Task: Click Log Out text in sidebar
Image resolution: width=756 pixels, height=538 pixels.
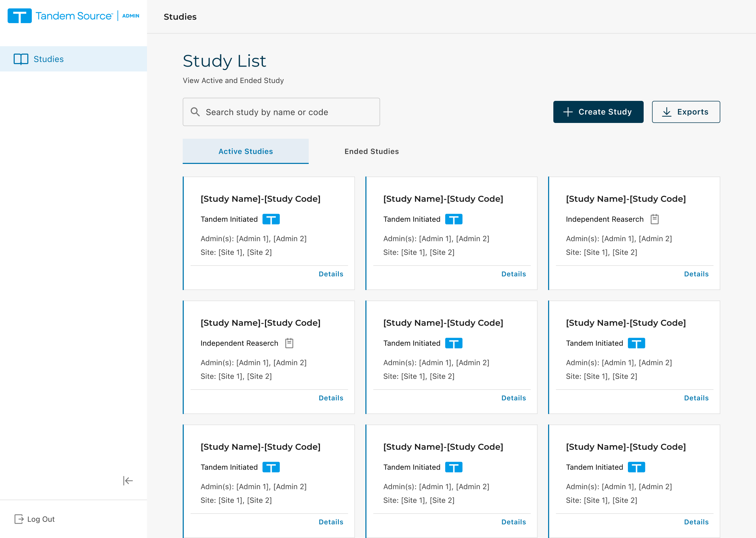Action: (41, 519)
